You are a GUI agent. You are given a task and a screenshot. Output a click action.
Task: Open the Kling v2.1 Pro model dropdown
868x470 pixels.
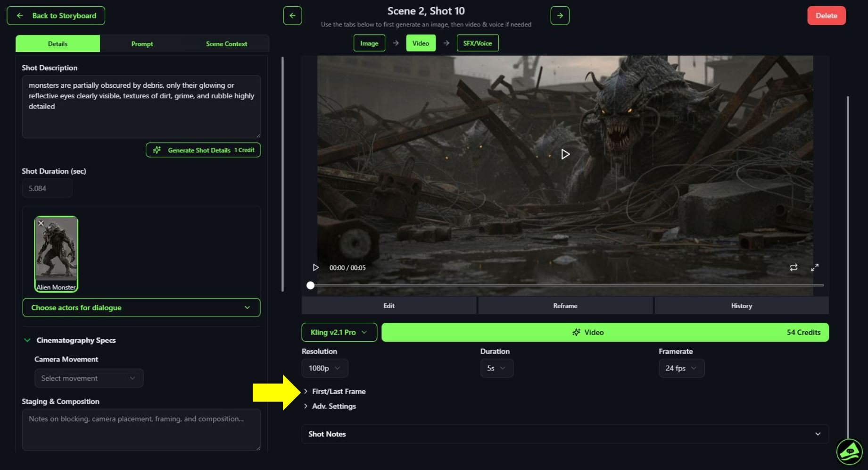[339, 332]
